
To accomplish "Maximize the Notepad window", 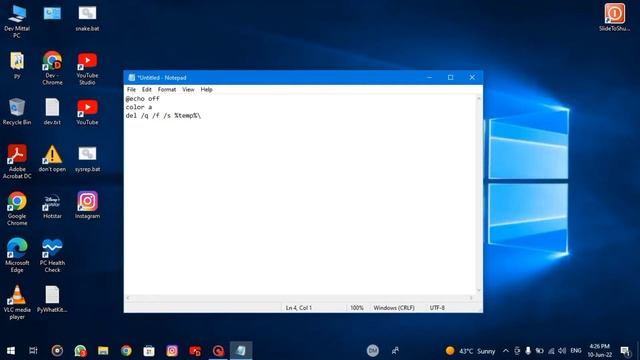I will pos(451,78).
